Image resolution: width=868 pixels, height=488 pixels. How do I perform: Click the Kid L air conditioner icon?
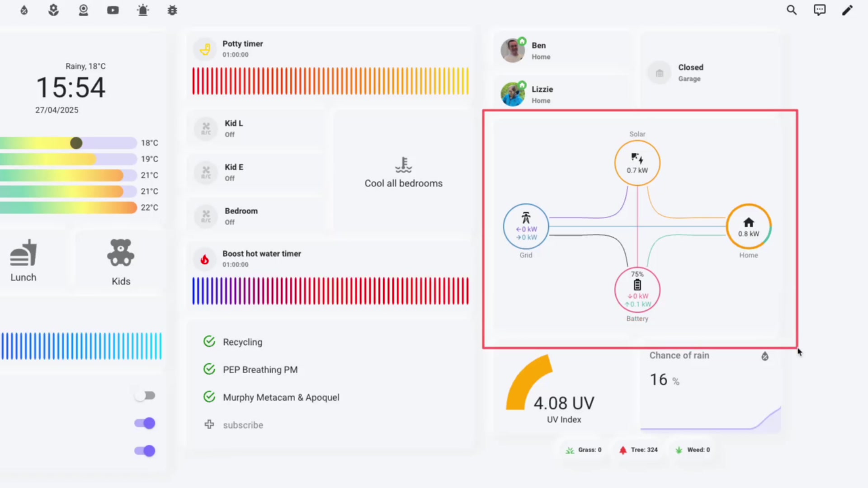(206, 128)
